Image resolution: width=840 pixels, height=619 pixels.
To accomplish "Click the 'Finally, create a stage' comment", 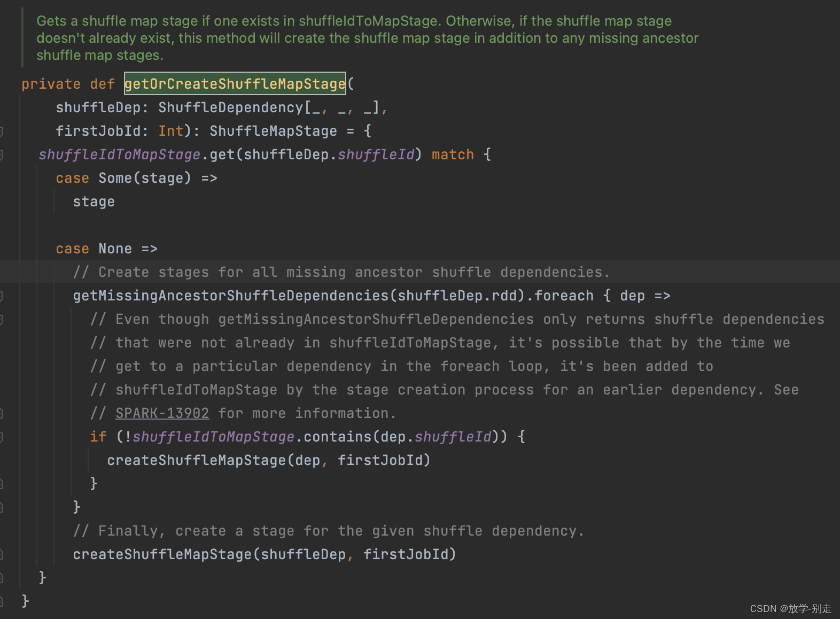I will 329,531.
